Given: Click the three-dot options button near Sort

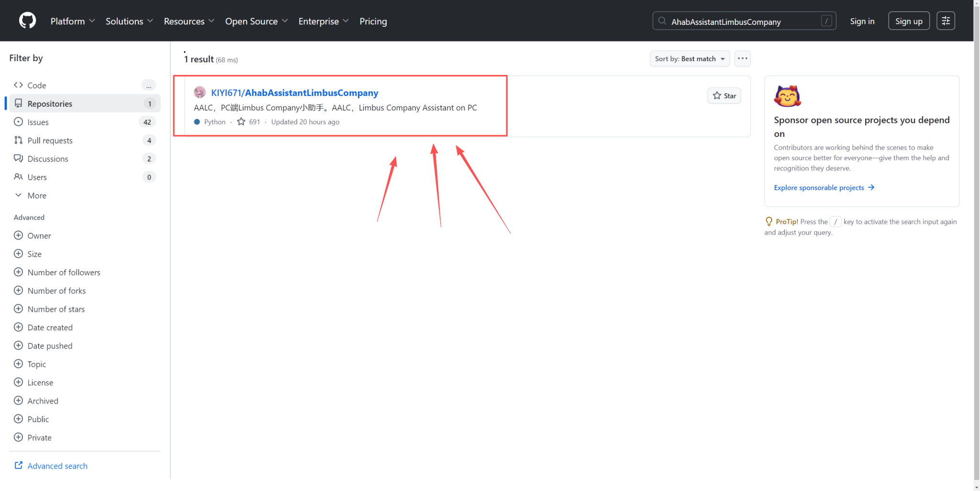Looking at the screenshot, I should [742, 59].
